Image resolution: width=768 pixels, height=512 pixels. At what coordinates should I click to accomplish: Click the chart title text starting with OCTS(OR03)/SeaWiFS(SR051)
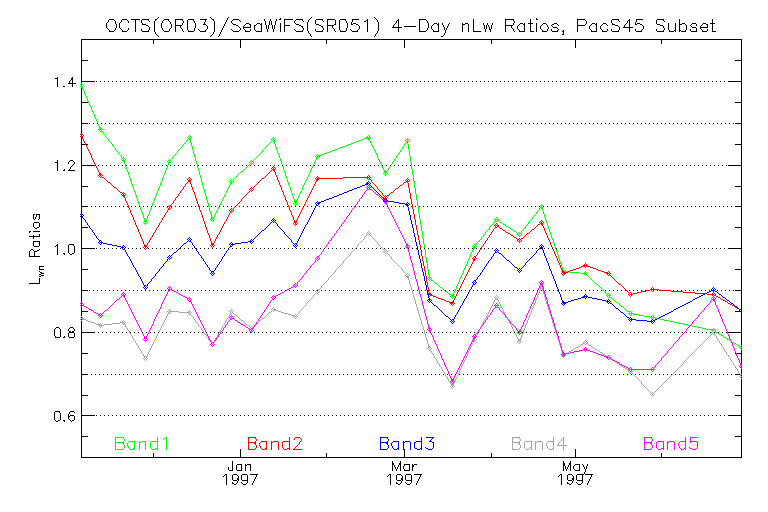point(410,25)
